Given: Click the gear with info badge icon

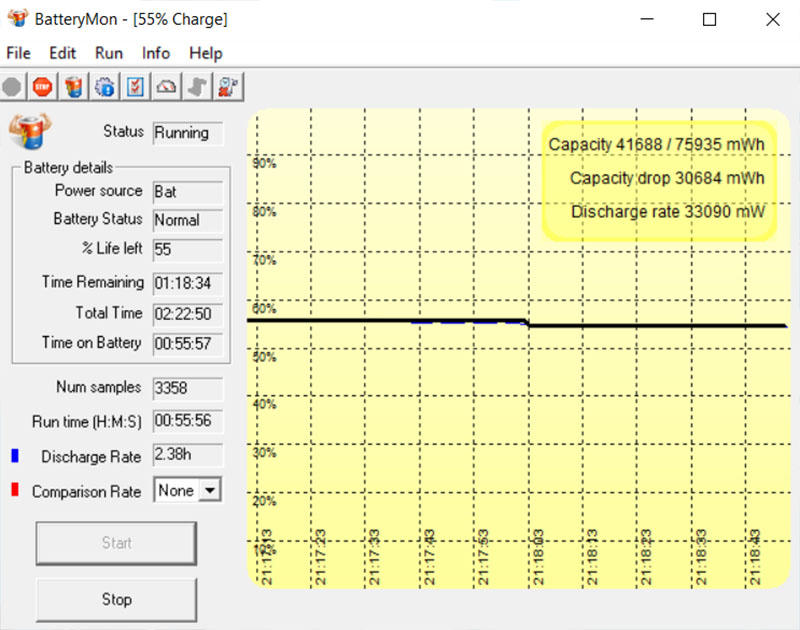Looking at the screenshot, I should 104,87.
